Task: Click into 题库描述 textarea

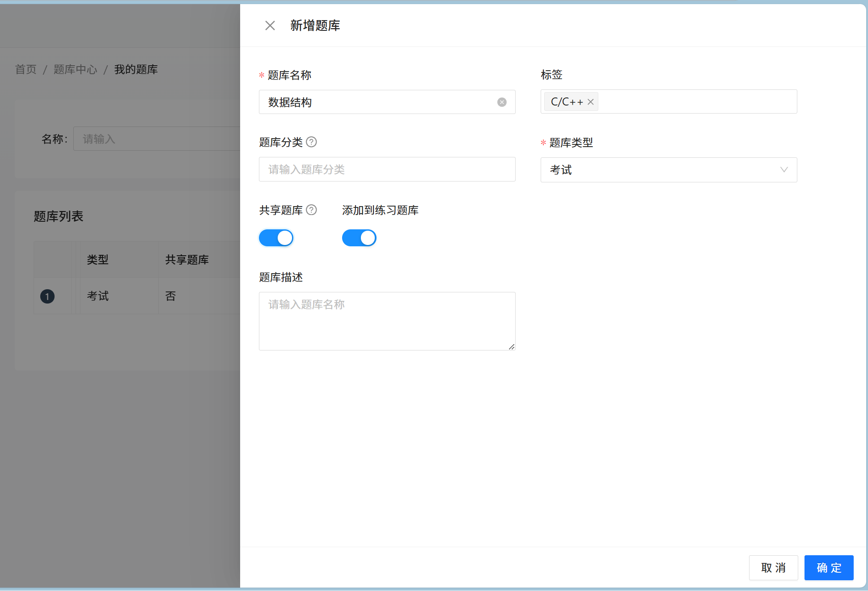Action: (387, 321)
